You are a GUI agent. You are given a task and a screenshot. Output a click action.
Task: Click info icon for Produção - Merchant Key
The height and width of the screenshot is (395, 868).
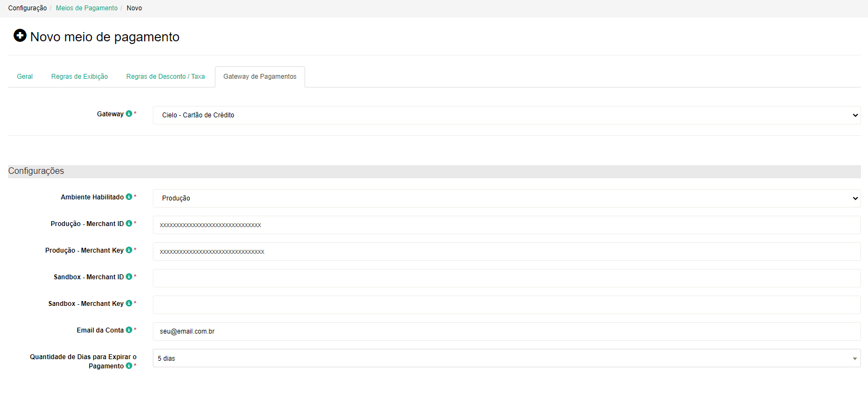point(129,250)
